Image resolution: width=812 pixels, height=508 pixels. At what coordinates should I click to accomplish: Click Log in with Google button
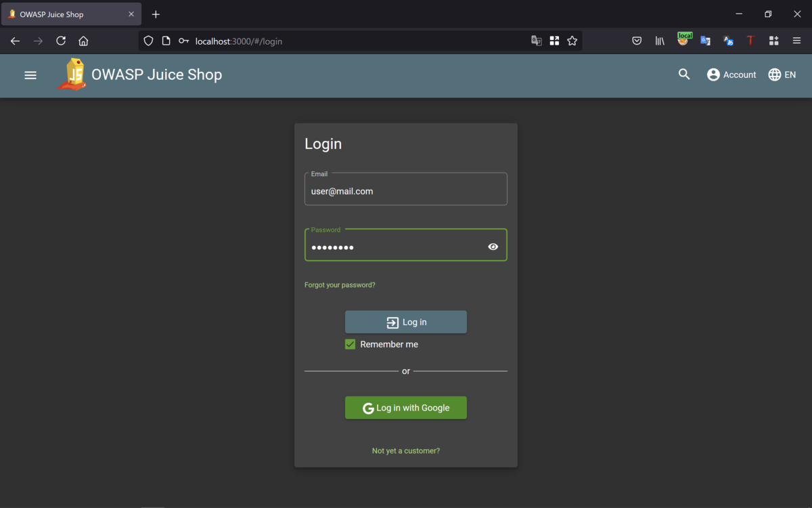click(406, 408)
